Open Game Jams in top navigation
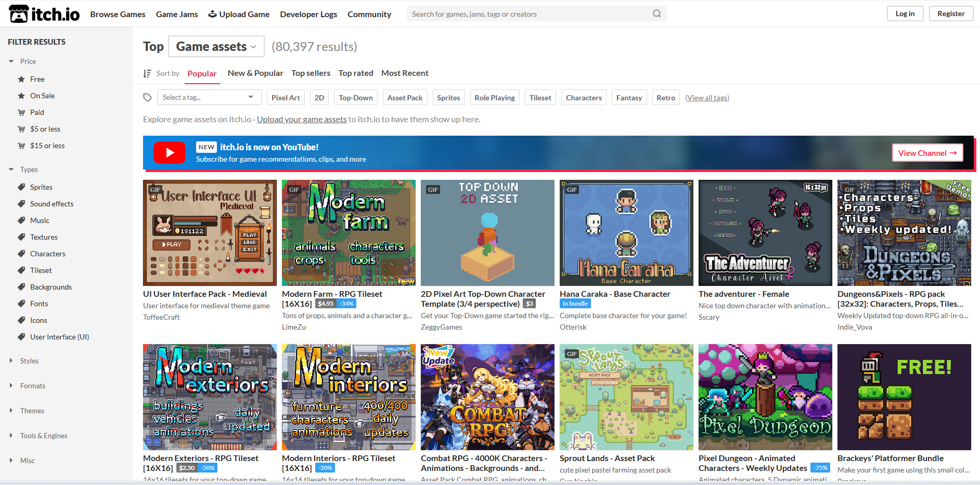Screen dimensions: 980x485 pyautogui.click(x=177, y=14)
